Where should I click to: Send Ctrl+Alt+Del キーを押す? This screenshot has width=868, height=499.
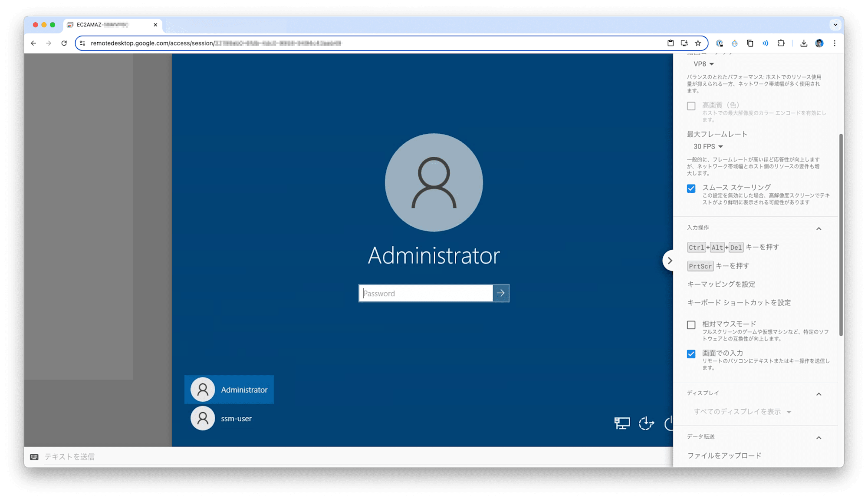click(x=733, y=247)
